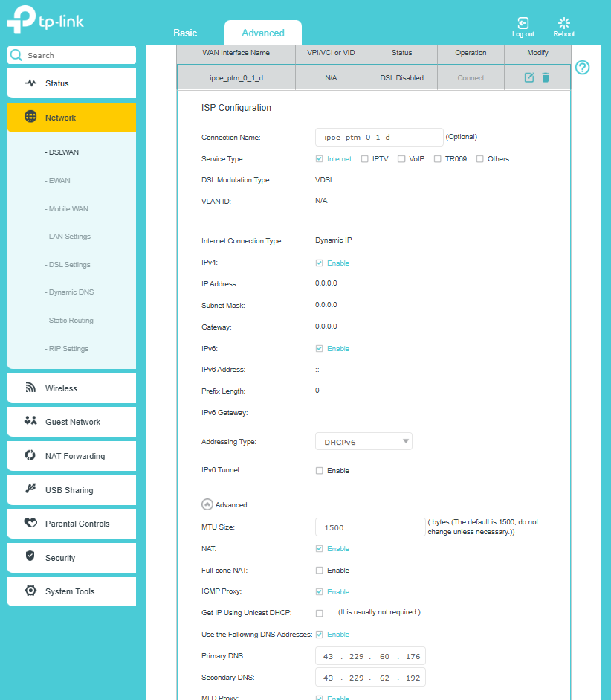The height and width of the screenshot is (700, 611).
Task: Open the Addressing Type DHCPv6 dropdown
Action: [x=363, y=442]
